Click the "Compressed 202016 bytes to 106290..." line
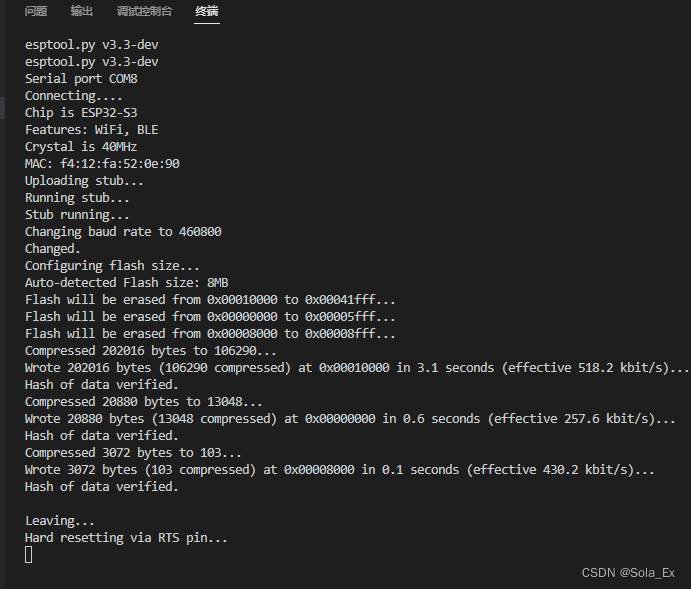 (151, 351)
